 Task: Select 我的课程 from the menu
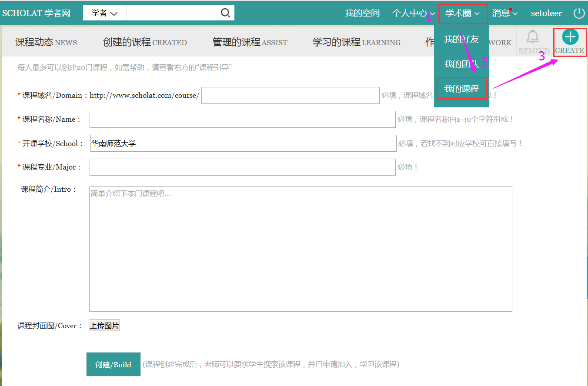tap(461, 89)
